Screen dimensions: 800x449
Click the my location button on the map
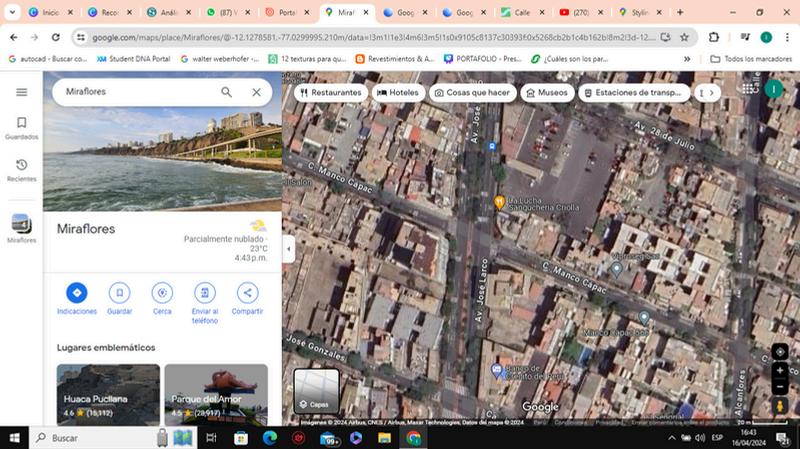coord(780,352)
